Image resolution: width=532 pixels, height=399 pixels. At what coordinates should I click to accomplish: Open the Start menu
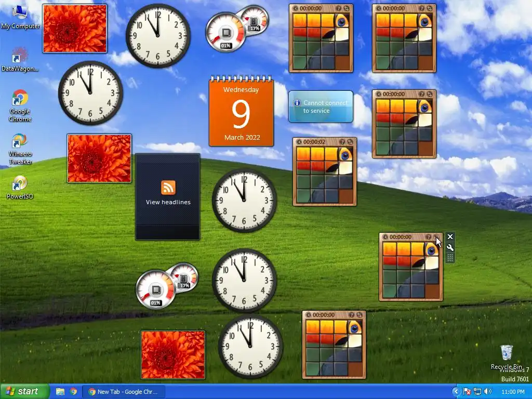pos(24,392)
